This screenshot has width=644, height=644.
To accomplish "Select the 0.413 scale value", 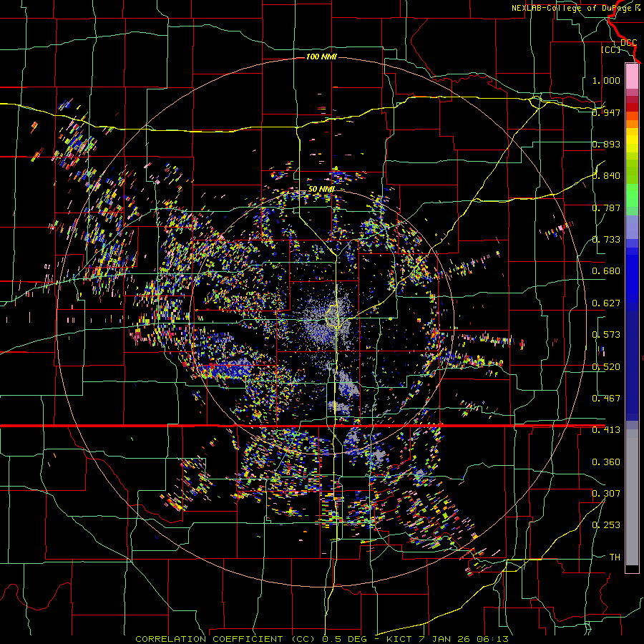I will coord(606,429).
